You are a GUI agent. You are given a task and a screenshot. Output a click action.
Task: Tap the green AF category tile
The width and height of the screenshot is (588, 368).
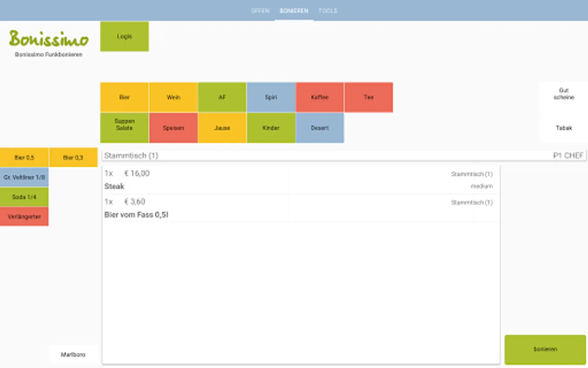point(222,97)
